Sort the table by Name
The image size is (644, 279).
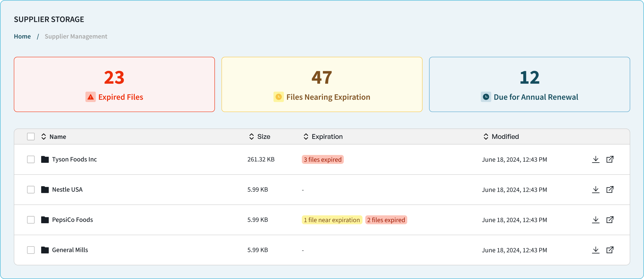tap(44, 137)
